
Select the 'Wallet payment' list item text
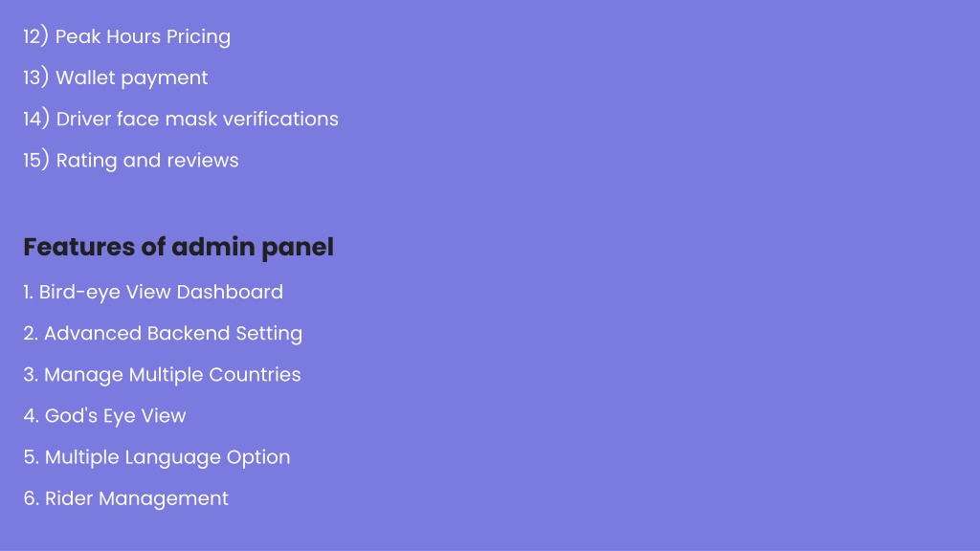click(x=132, y=78)
